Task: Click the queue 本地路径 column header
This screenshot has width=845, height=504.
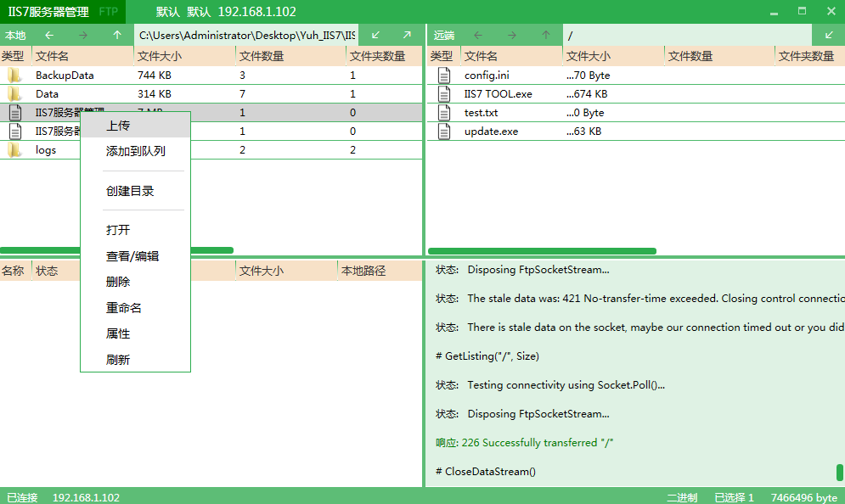Action: coord(380,271)
